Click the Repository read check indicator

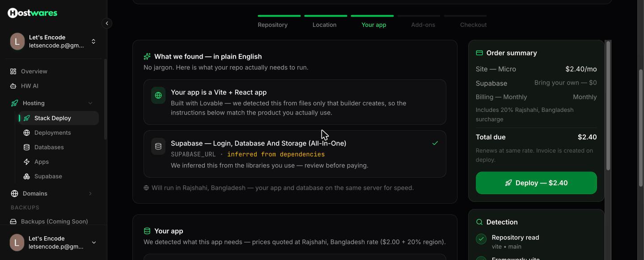pyautogui.click(x=481, y=239)
